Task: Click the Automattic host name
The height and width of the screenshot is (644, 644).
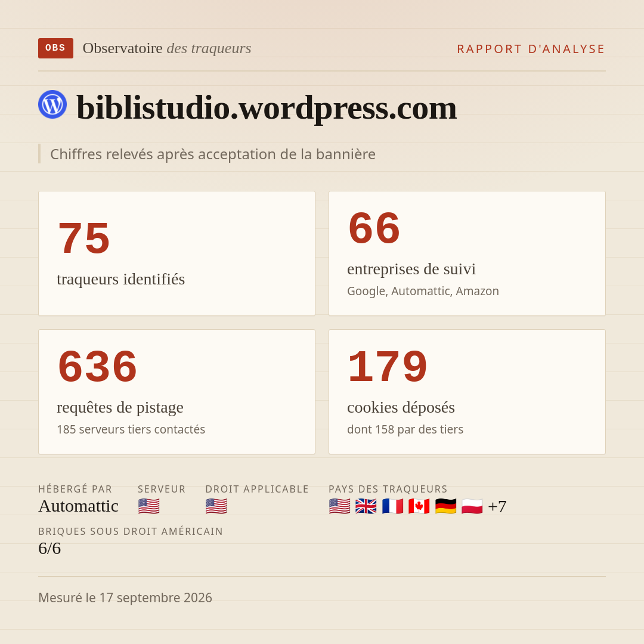Action: (79, 506)
